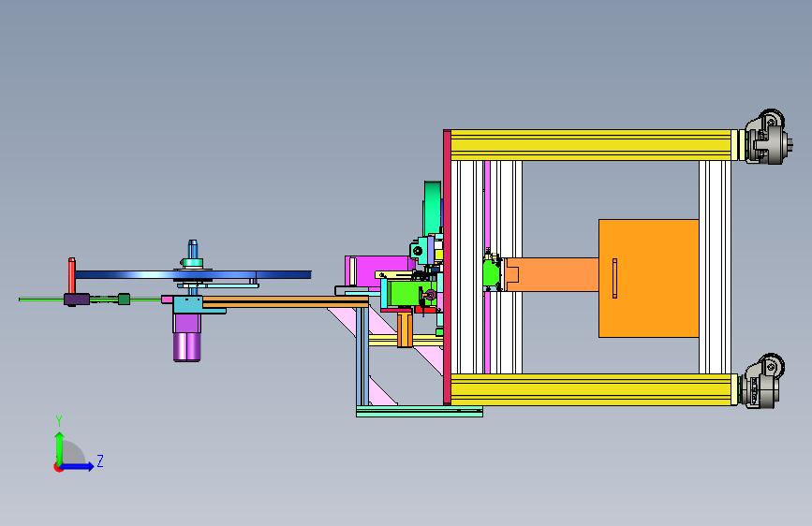
Task: Select the red vertical post on the disc
Action: [72, 275]
